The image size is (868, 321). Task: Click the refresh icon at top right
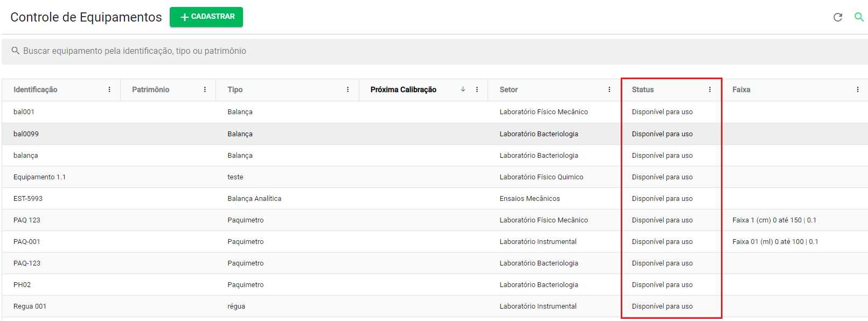pos(837,17)
